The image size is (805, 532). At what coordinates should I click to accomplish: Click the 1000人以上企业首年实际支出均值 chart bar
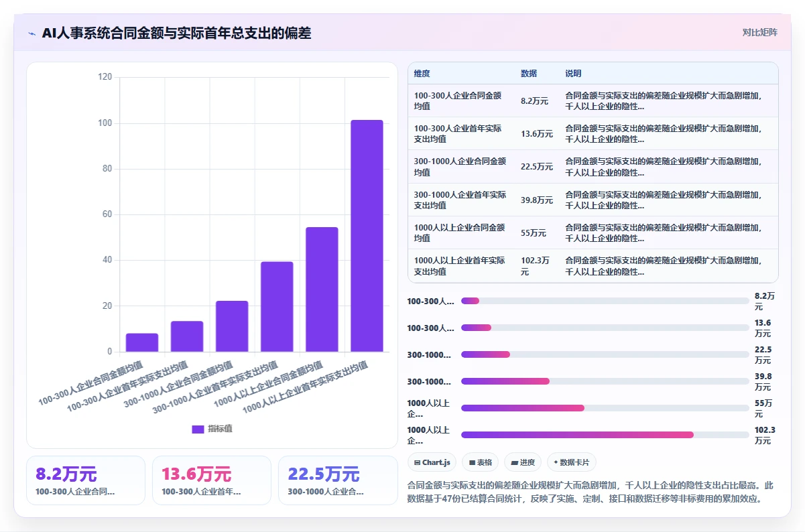tap(367, 236)
